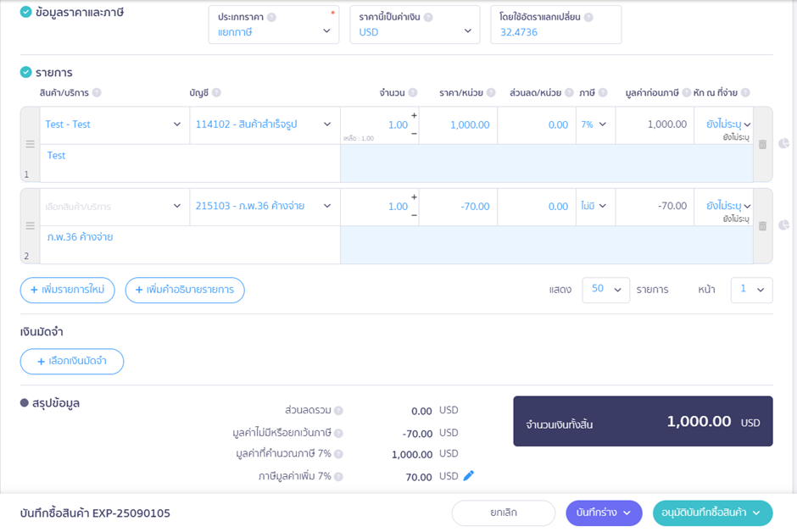Decrease row 2 quantity with the minus button
Viewport: 797px width, 532px height.
click(x=414, y=215)
